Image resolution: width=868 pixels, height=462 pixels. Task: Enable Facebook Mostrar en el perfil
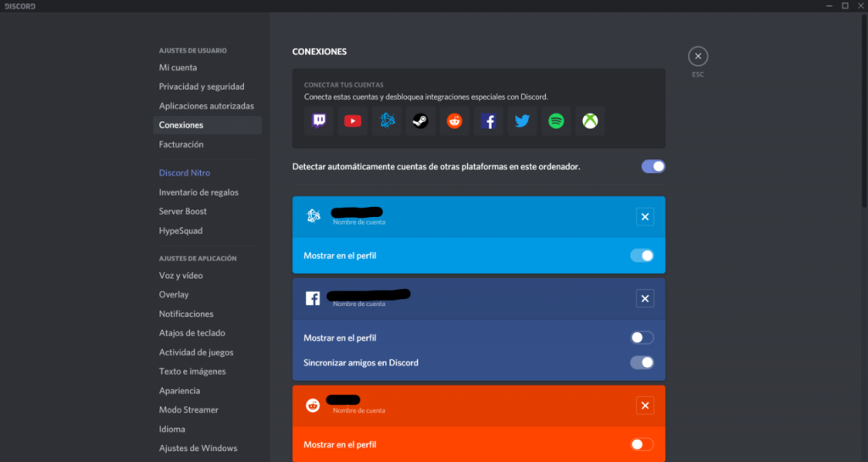pos(642,337)
